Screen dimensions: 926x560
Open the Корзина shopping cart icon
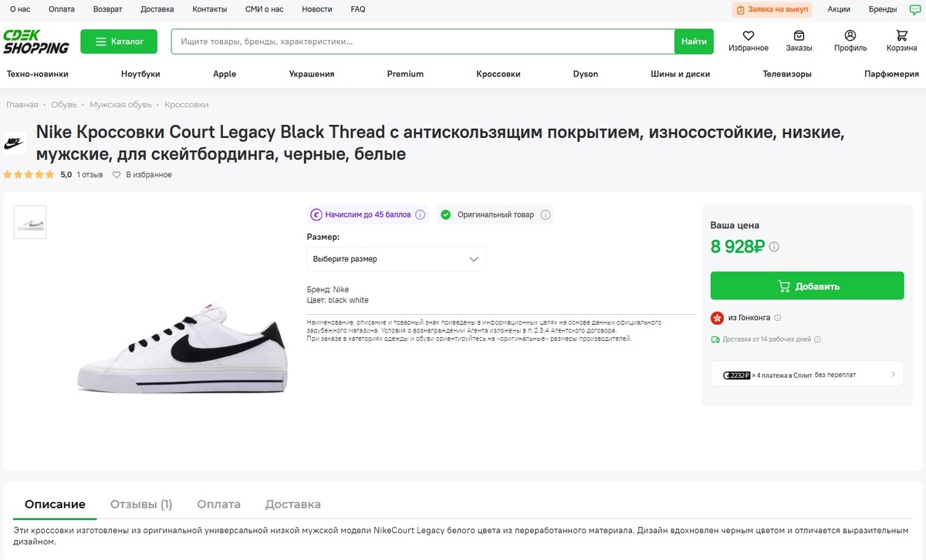point(901,42)
